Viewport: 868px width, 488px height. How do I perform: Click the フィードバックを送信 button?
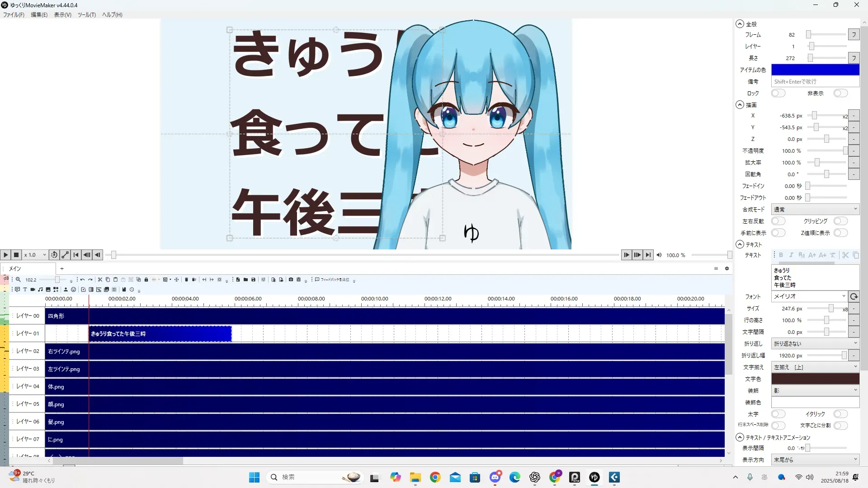[332, 280]
